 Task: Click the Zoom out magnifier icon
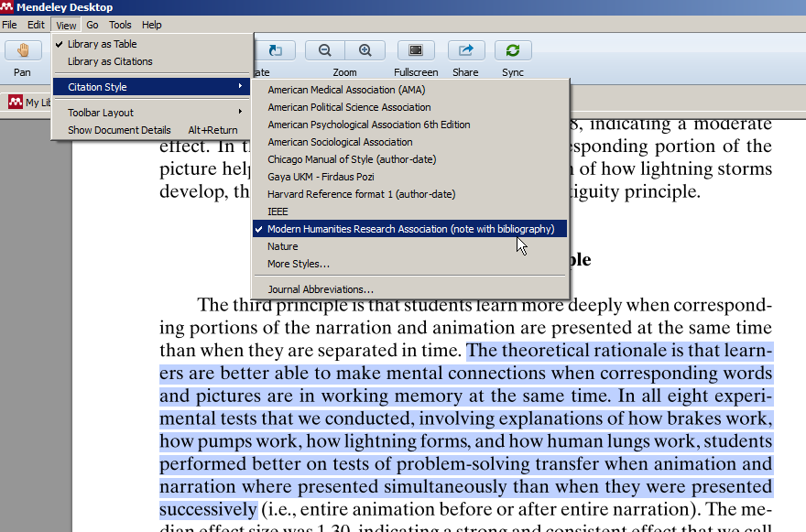pyautogui.click(x=324, y=51)
